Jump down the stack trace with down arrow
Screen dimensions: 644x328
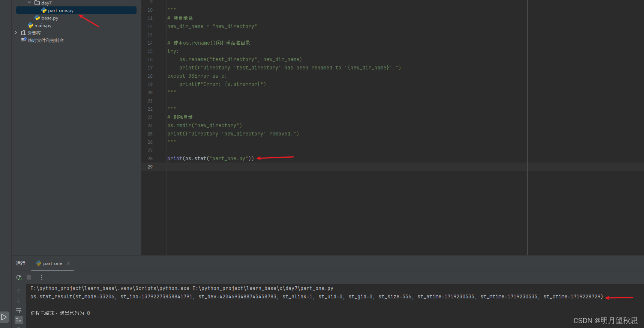[x=19, y=301]
